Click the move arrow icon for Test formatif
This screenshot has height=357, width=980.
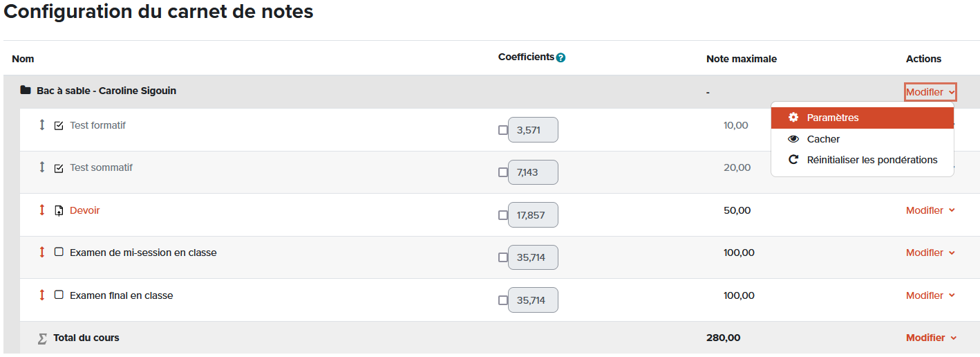click(41, 125)
